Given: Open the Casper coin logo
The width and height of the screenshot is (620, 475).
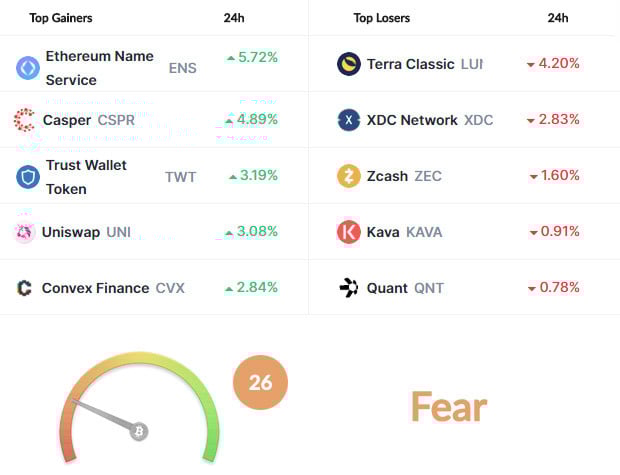Looking at the screenshot, I should (24, 120).
